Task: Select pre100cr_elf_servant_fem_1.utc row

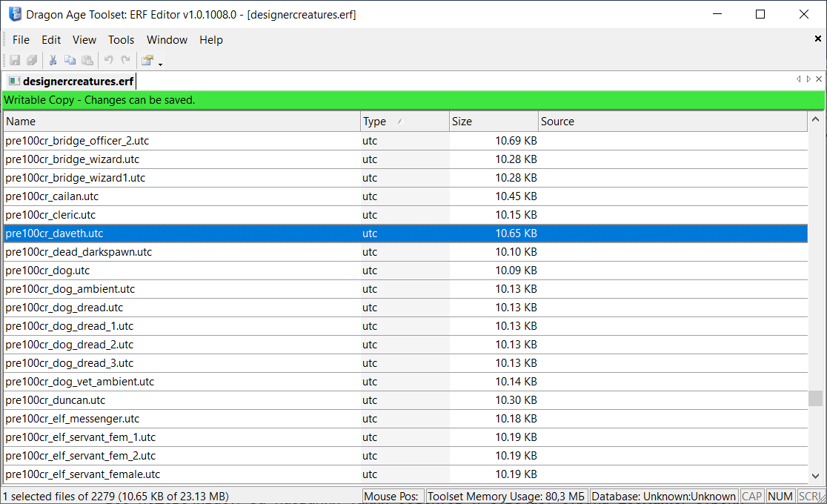Action: click(x=405, y=437)
